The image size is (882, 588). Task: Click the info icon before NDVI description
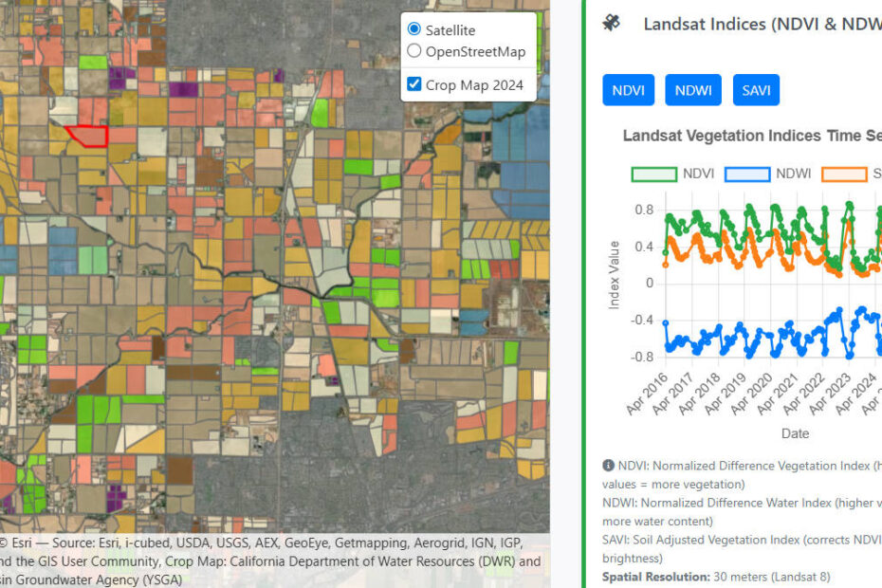(608, 466)
